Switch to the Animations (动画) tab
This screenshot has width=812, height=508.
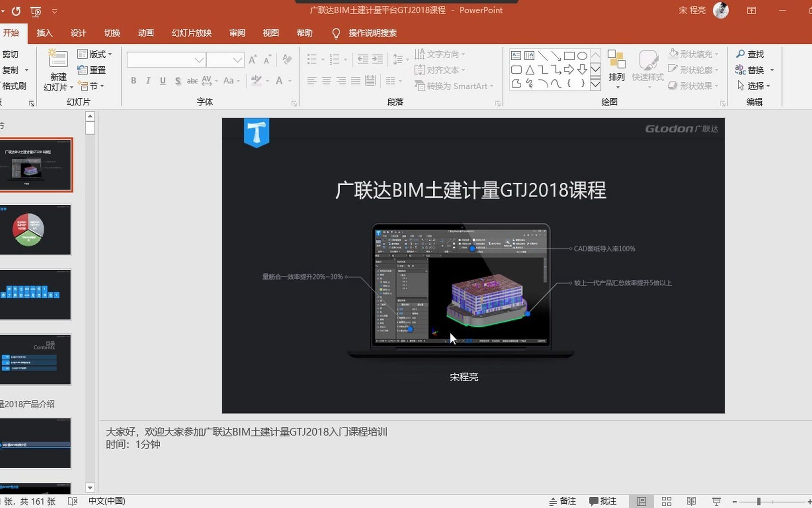pos(146,33)
